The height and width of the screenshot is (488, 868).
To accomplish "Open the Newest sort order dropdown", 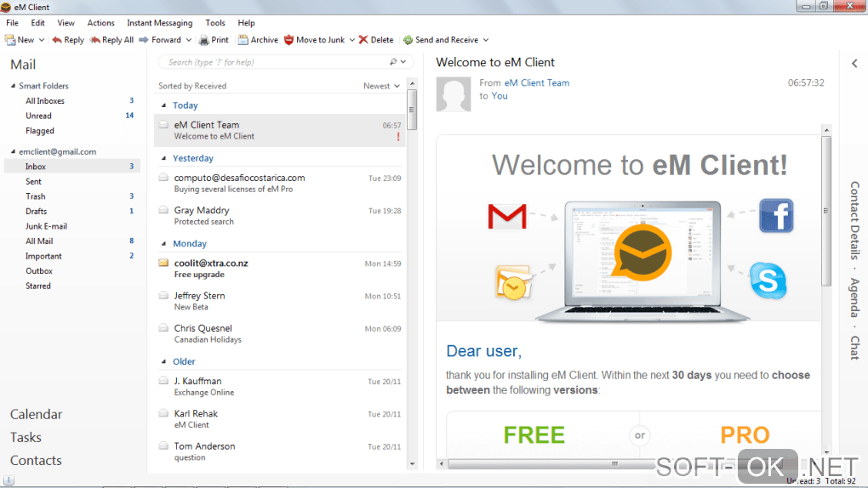I will [381, 86].
